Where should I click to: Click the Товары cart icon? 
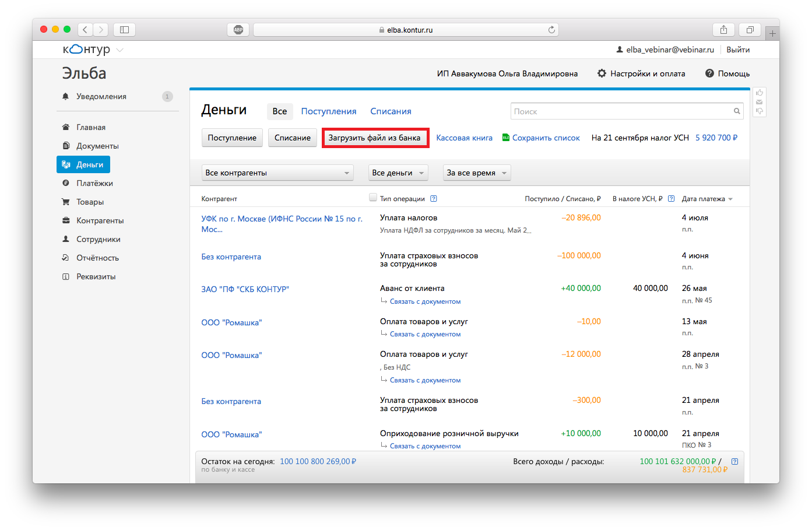click(x=66, y=202)
